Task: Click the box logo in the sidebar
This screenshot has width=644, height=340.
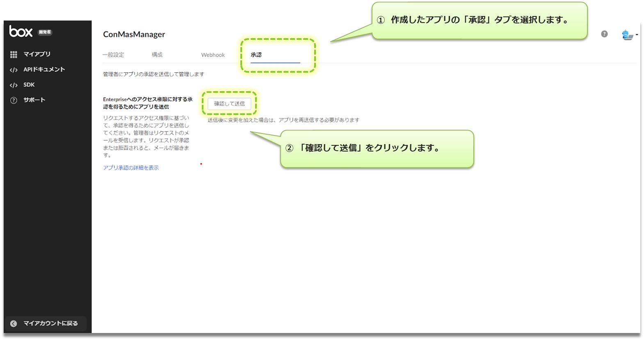Action: [21, 32]
